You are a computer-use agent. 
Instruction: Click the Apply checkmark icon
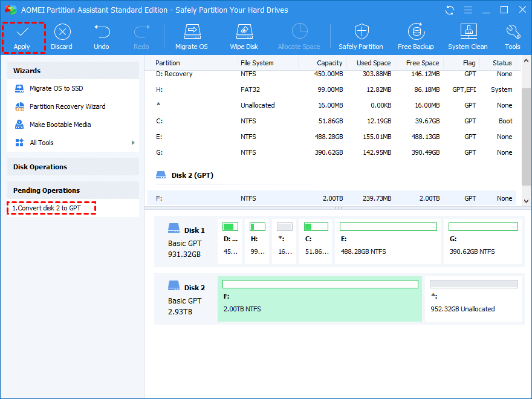[22, 32]
